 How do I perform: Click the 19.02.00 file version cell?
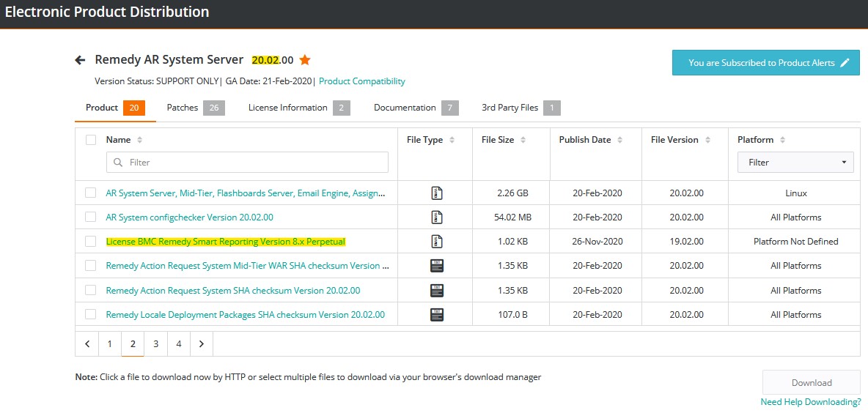coord(686,242)
